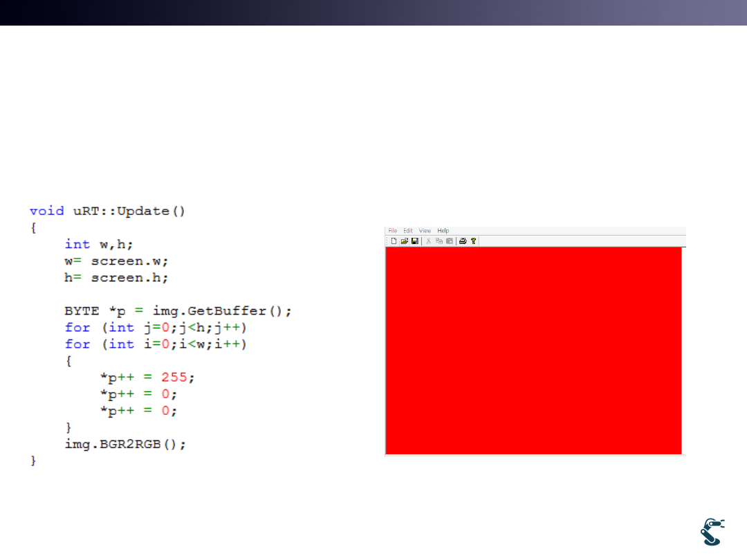
Task: Click the Open folder toolbar icon
Action: click(x=405, y=241)
